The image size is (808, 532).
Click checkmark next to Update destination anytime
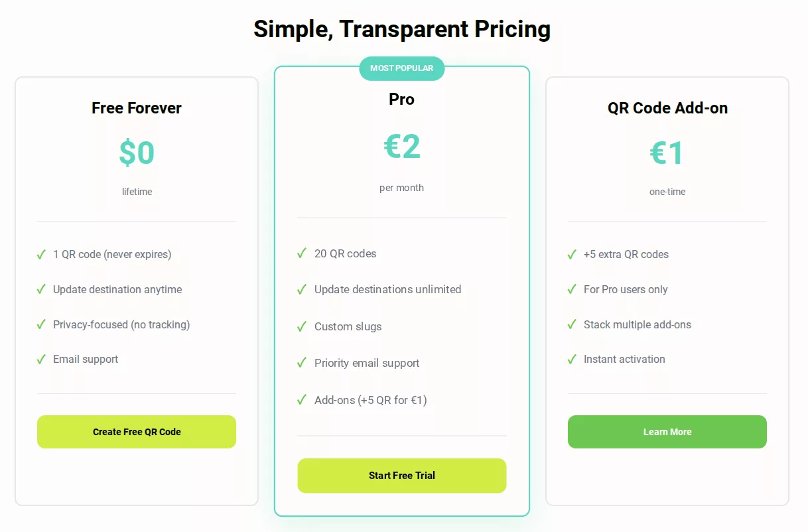click(41, 289)
